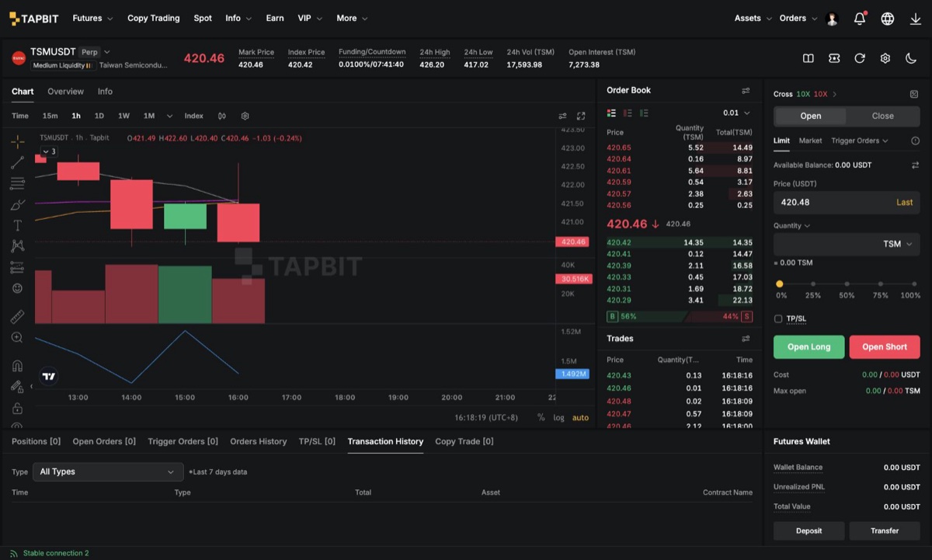The width and height of the screenshot is (932, 560).
Task: Switch order mode to Close
Action: 883,116
